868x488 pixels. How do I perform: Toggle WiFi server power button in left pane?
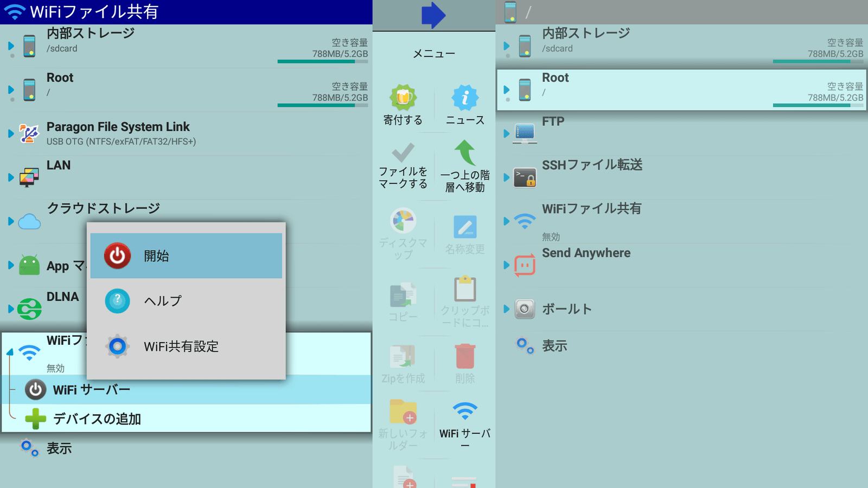35,390
